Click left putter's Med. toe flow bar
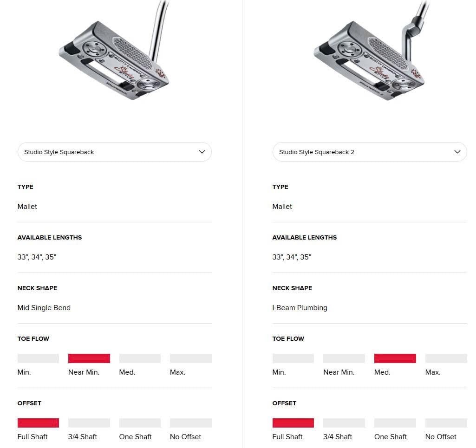Viewport: 476px width, 448px height. [140, 358]
